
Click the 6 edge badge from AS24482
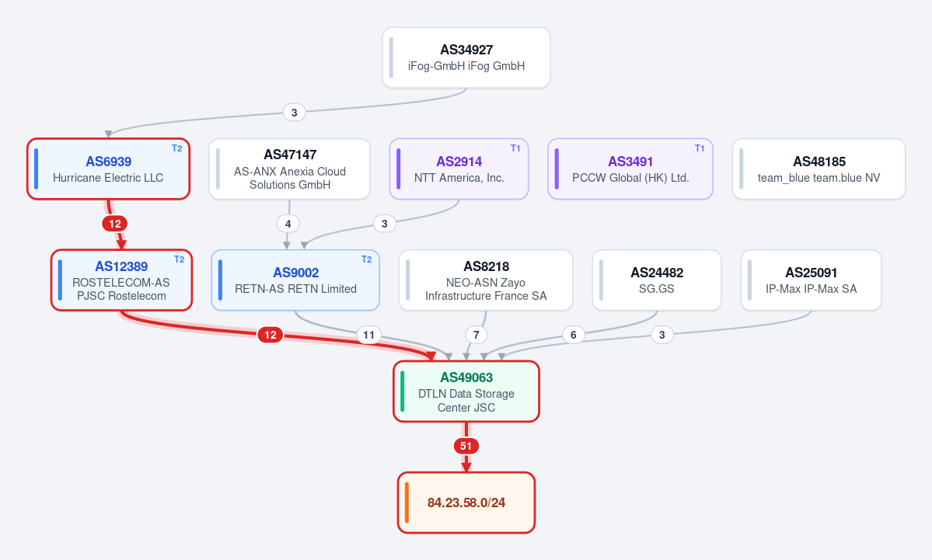(573, 335)
